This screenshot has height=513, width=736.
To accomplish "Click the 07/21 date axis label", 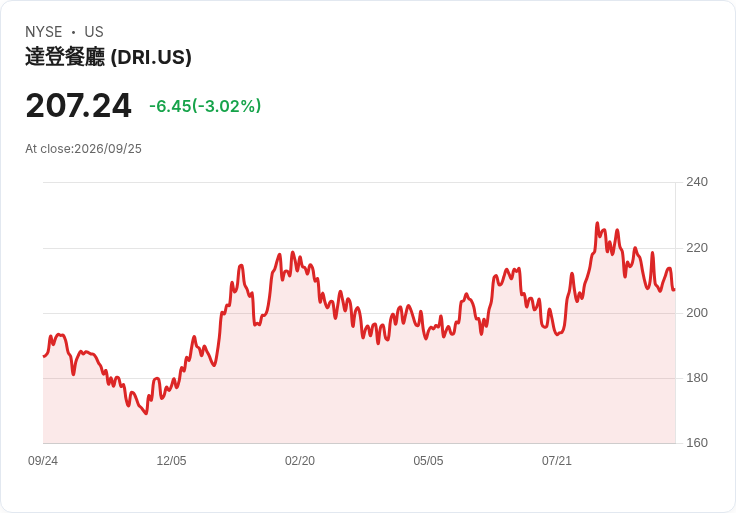I will (557, 461).
